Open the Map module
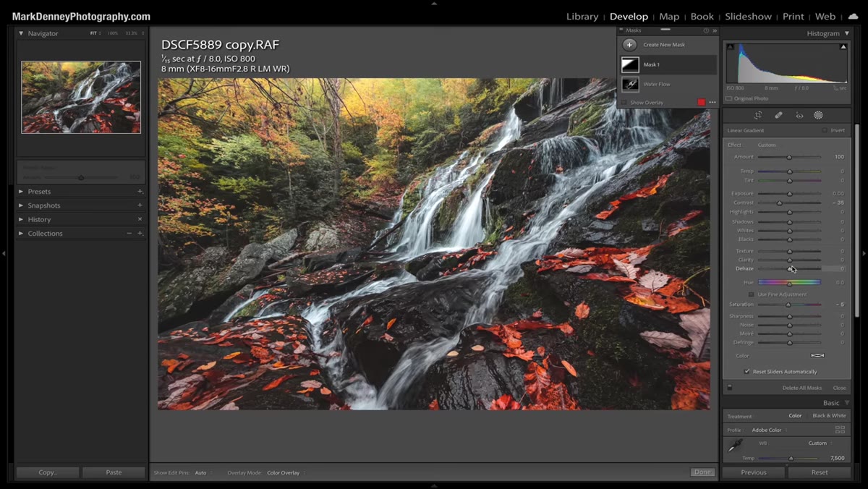 click(x=669, y=17)
